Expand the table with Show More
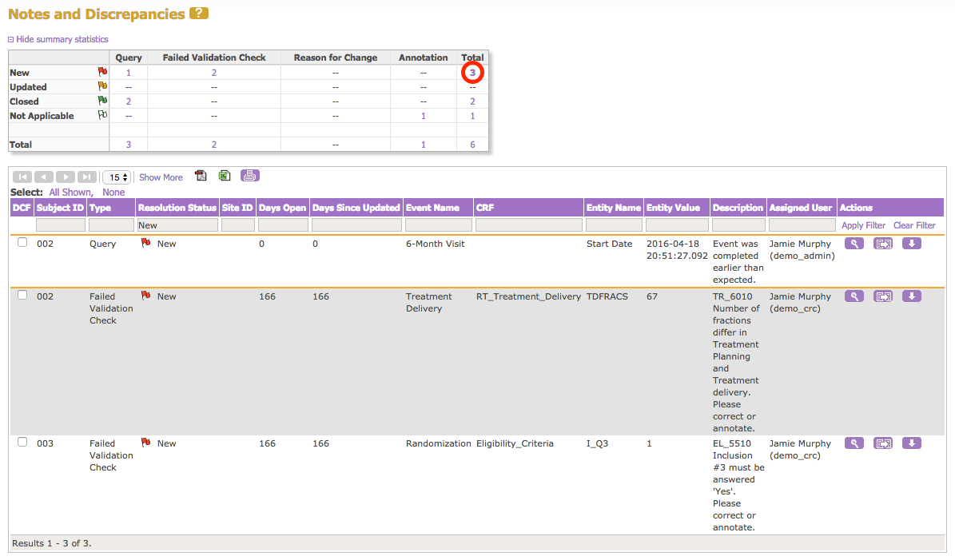The image size is (955, 560). [x=161, y=177]
